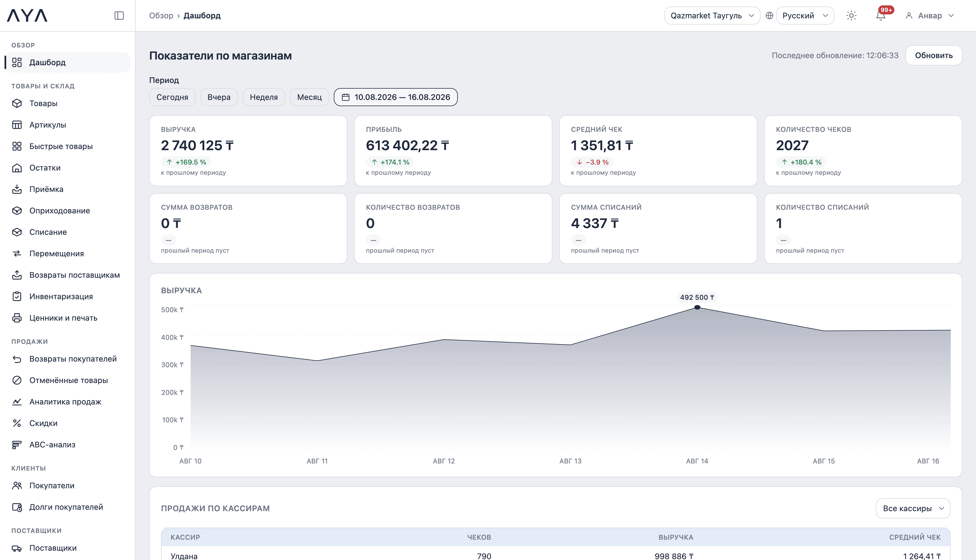976x560 pixels.
Task: Click the Чеков column header
Action: [479, 537]
